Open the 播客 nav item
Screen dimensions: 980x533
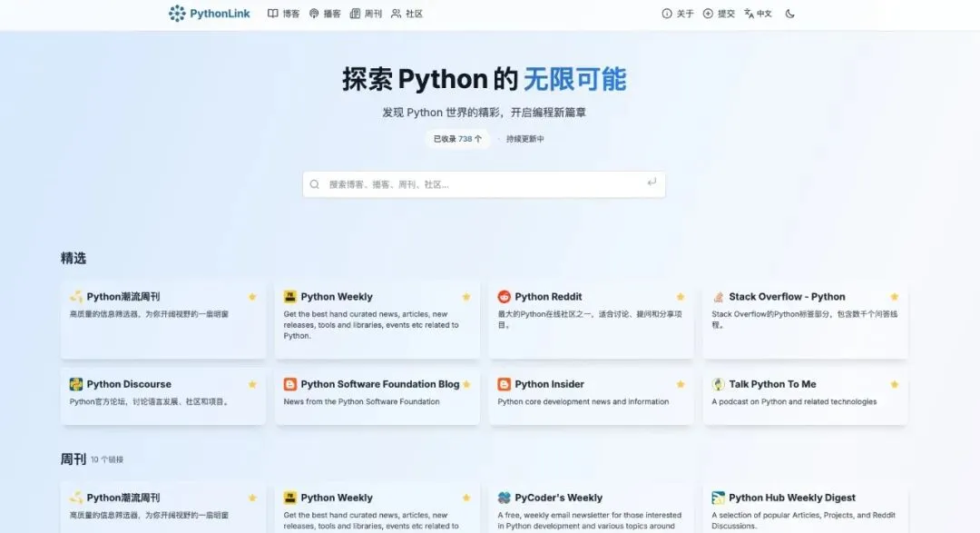tap(325, 13)
